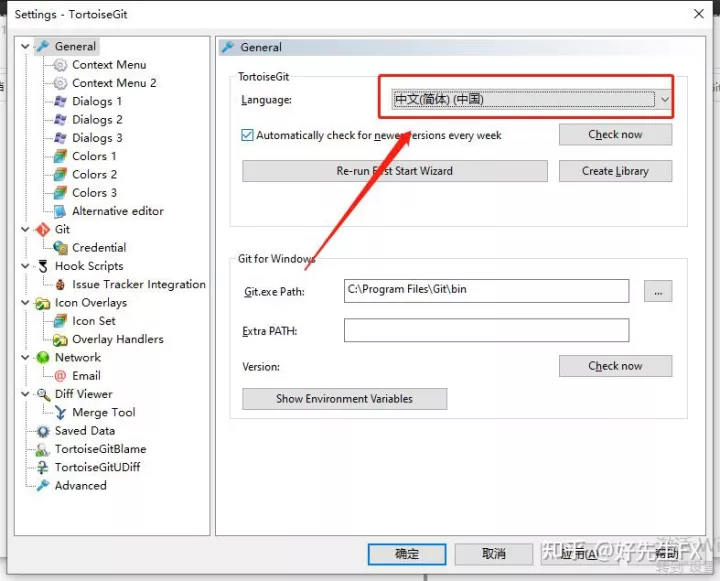Click the Colors 1 palette icon
The image size is (720, 581).
click(60, 156)
